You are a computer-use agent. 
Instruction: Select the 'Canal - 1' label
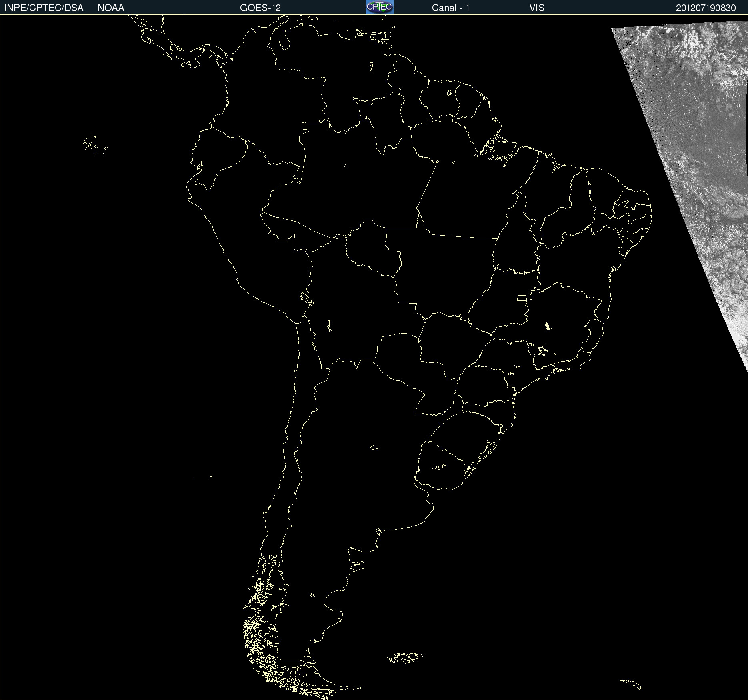click(451, 8)
